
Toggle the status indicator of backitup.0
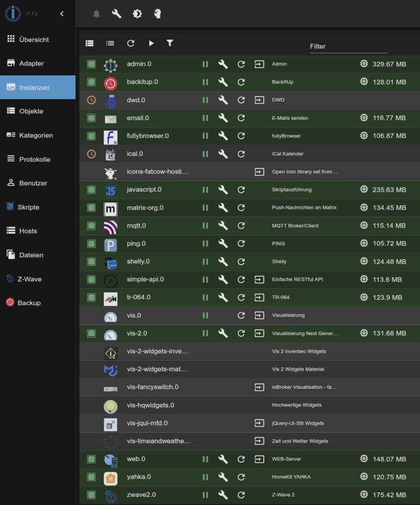(x=92, y=82)
